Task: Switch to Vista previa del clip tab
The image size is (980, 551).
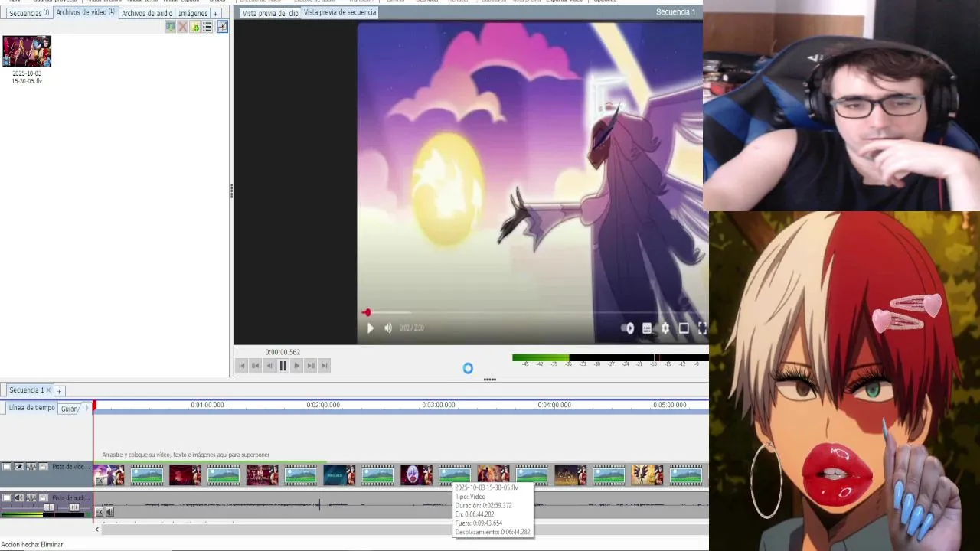Action: coord(270,13)
